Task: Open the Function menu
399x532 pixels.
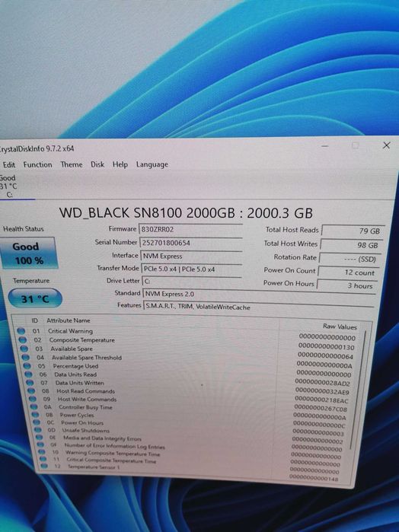Action: coord(38,164)
